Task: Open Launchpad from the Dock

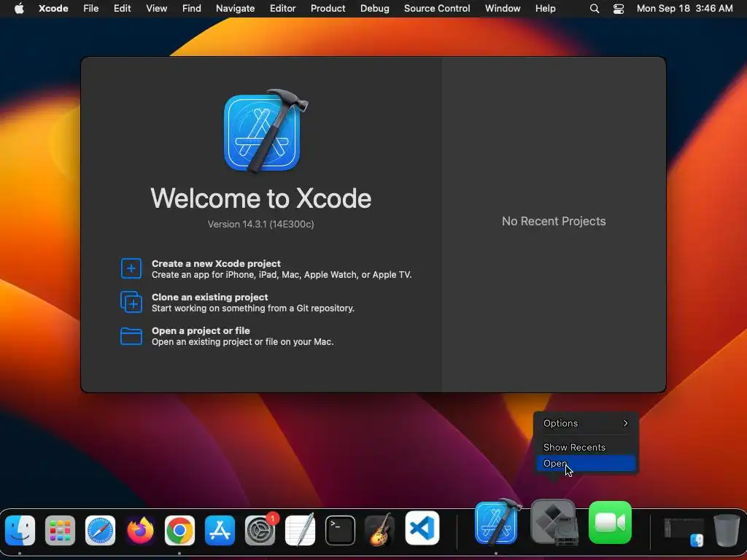Action: pyautogui.click(x=60, y=530)
